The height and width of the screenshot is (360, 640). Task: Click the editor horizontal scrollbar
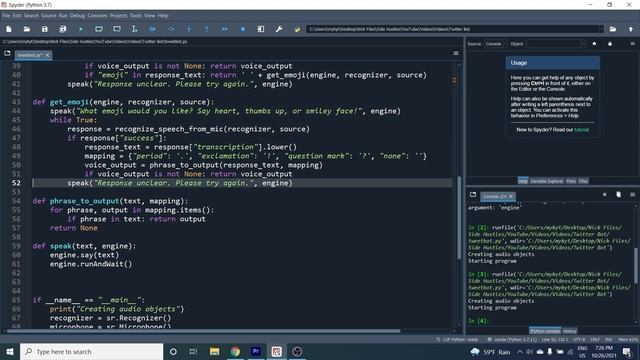(x=203, y=331)
